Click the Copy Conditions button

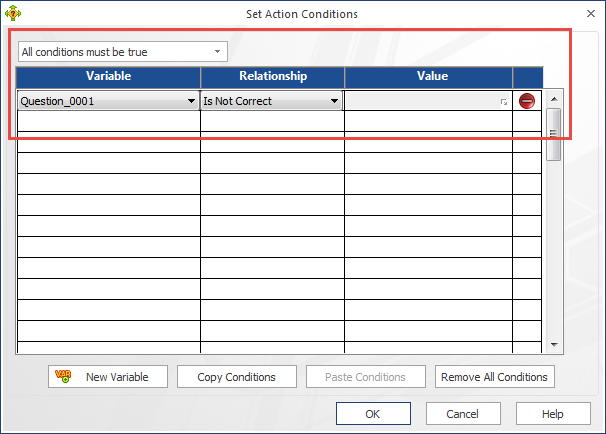(237, 377)
